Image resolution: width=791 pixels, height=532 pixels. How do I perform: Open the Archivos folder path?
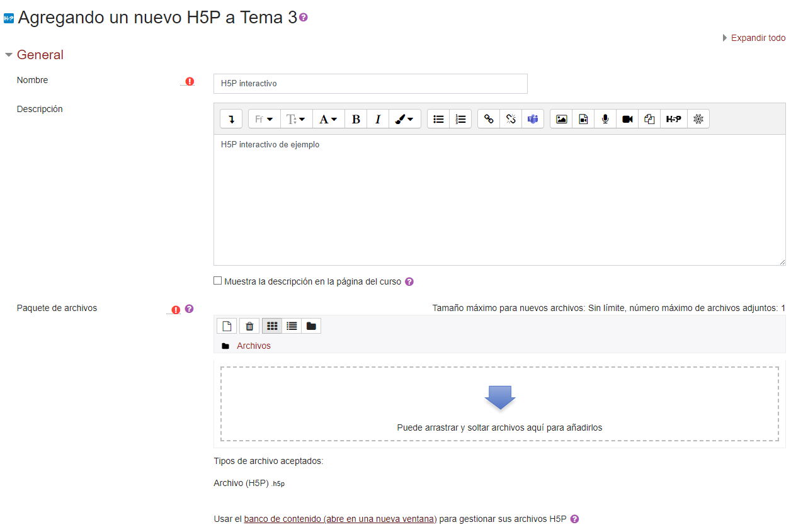254,346
